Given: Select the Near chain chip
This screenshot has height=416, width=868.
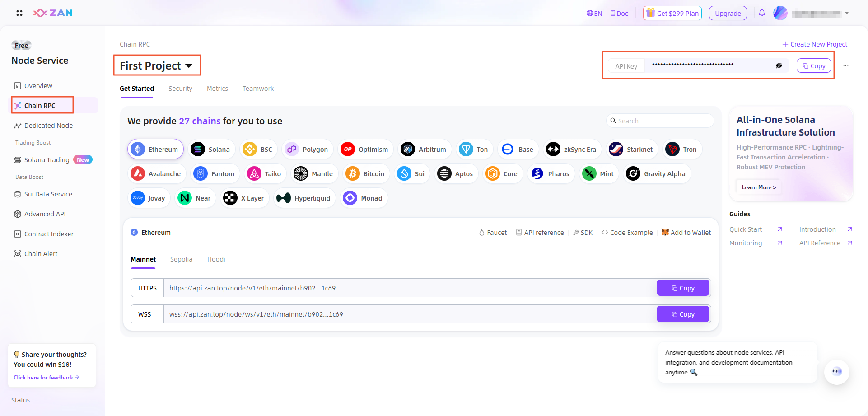Looking at the screenshot, I should (195, 198).
